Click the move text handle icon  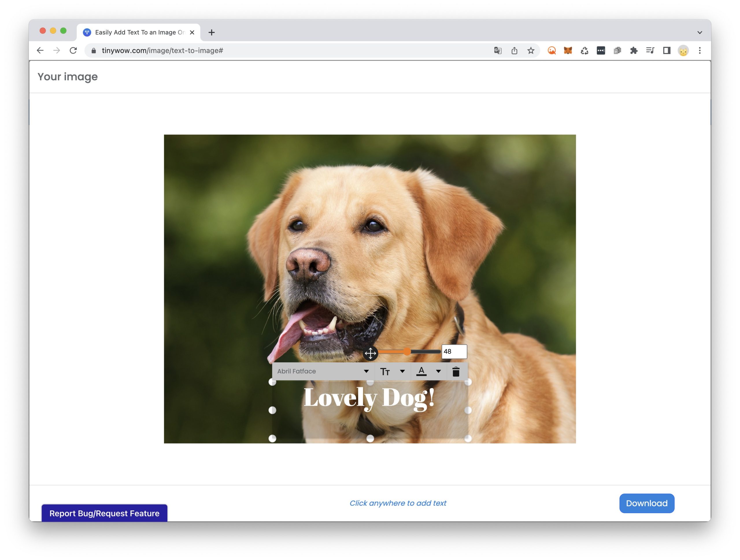coord(370,353)
